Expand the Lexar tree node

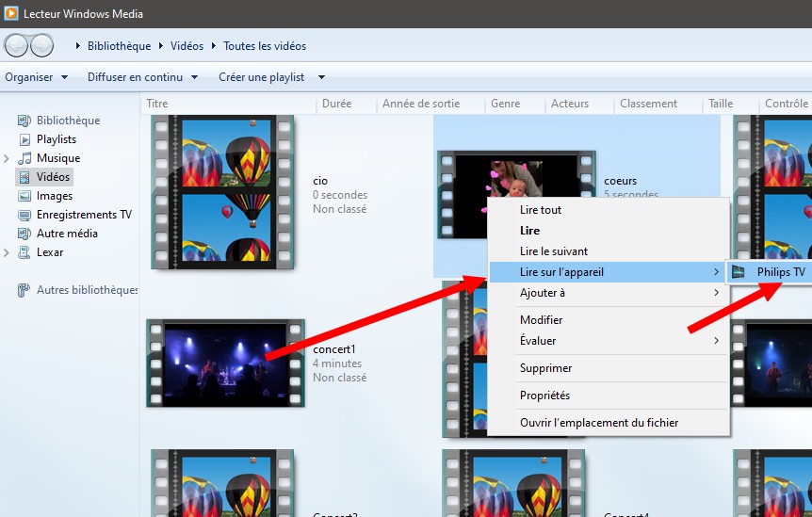point(7,252)
